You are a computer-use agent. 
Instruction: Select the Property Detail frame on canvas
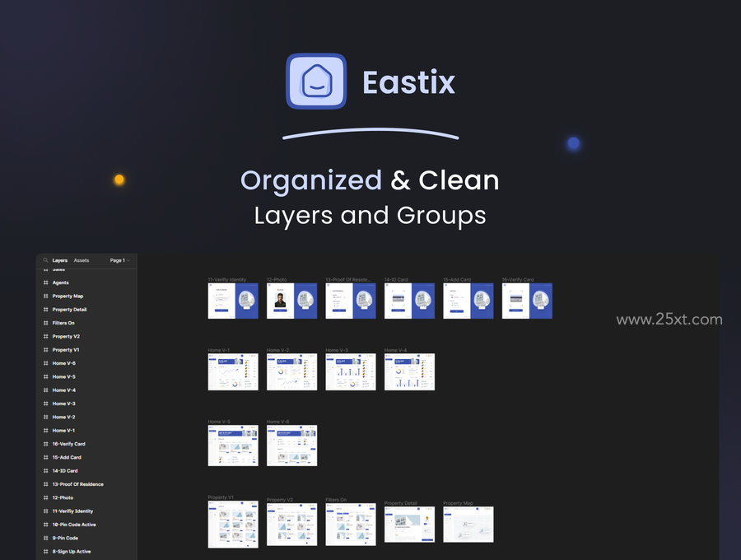pyautogui.click(x=410, y=525)
